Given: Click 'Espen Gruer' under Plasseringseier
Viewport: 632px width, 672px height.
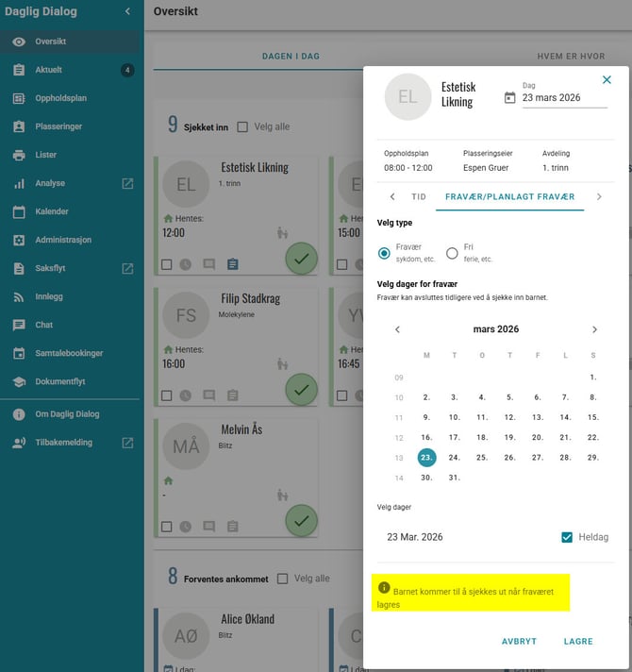Looking at the screenshot, I should [486, 168].
